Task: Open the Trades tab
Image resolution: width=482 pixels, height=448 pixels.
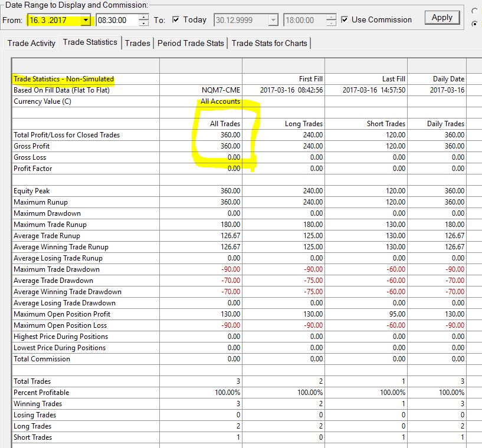Action: coord(137,43)
